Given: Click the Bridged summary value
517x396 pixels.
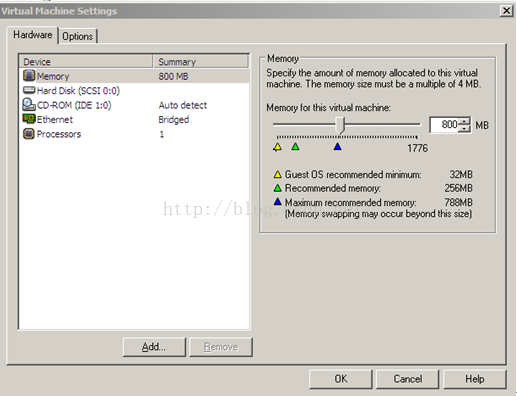Looking at the screenshot, I should pos(174,120).
